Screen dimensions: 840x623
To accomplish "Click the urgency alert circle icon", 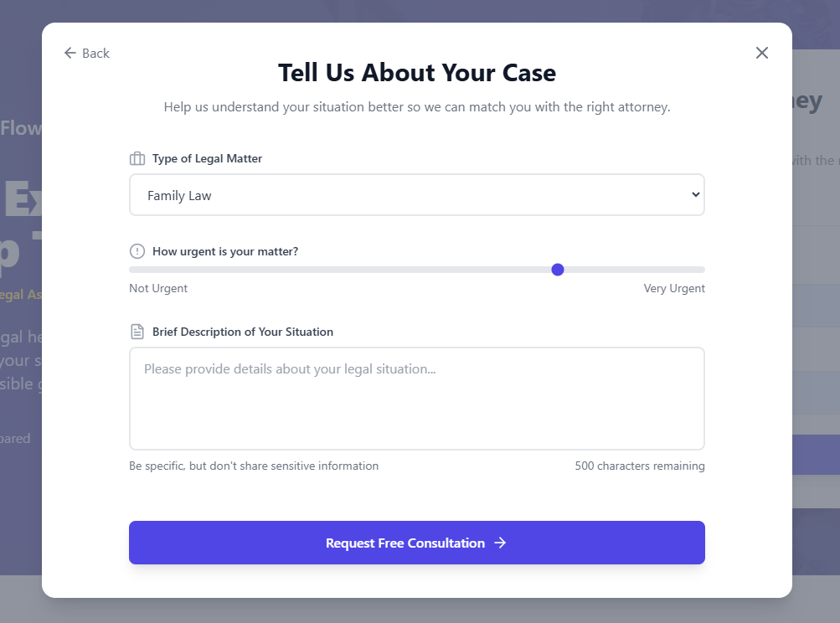I will point(137,251).
